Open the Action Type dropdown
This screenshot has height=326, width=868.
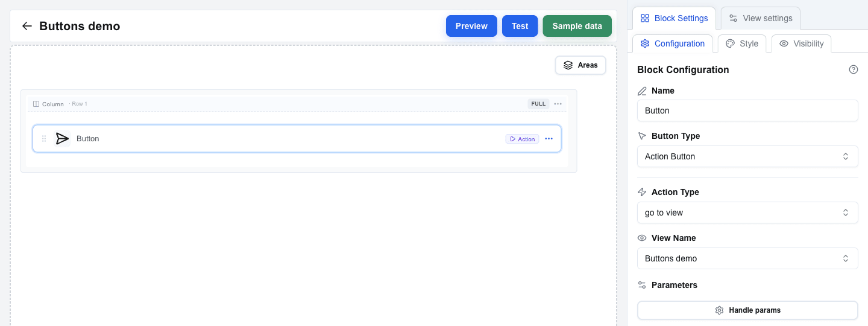click(x=747, y=213)
